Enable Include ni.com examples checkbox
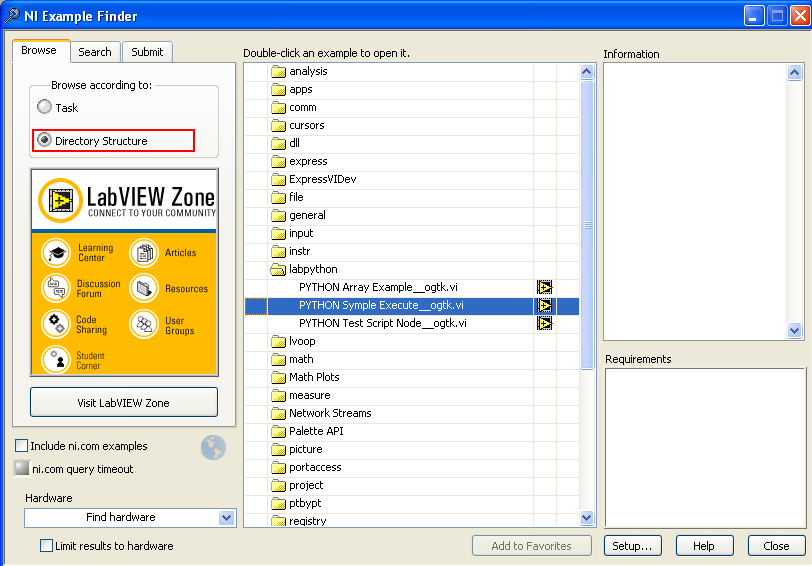Viewport: 812px width, 566px height. click(22, 446)
